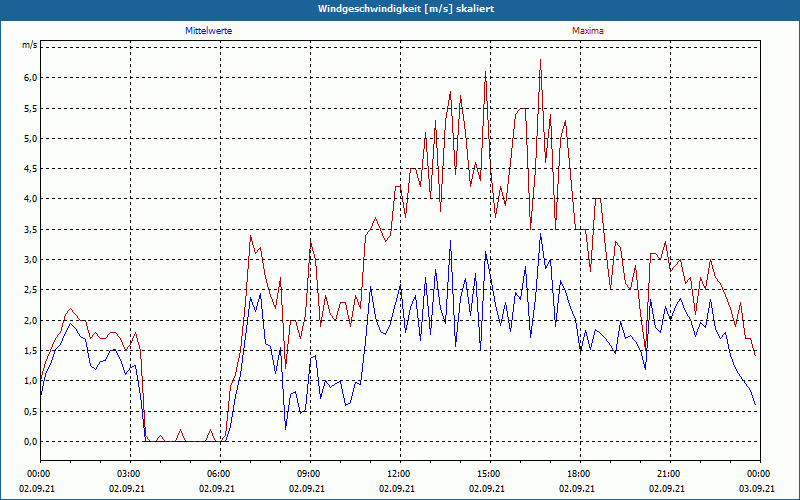Click the Maxima legend label
Viewport: 800px width, 500px height.
(588, 31)
